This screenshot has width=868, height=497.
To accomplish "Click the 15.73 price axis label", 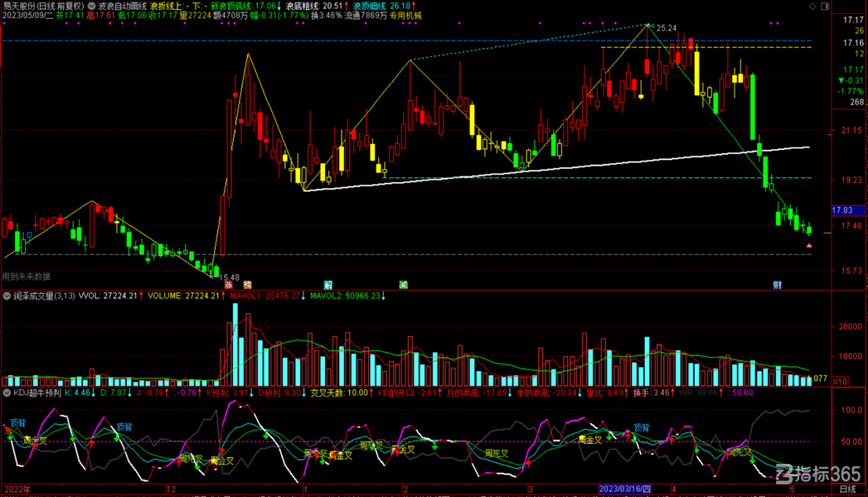I will point(852,271).
